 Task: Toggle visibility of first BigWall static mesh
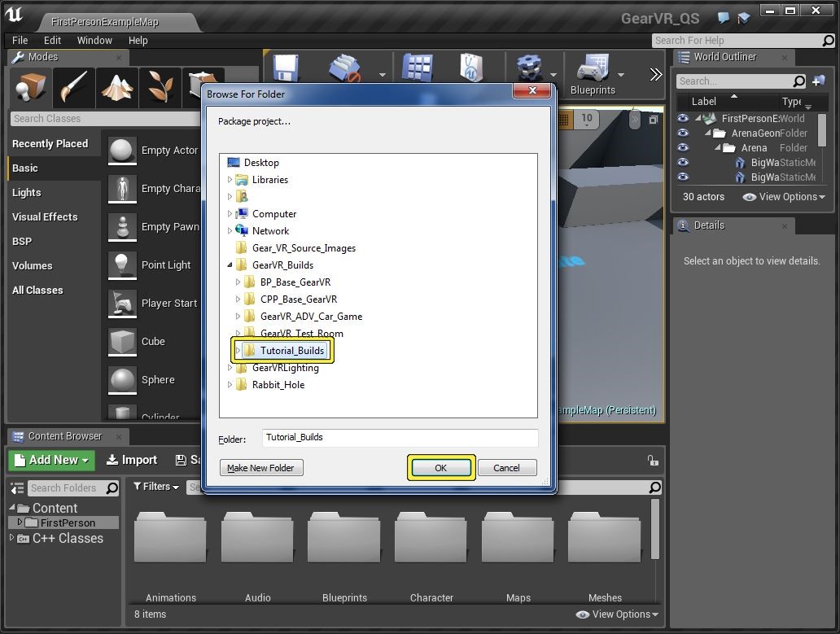[x=682, y=162]
